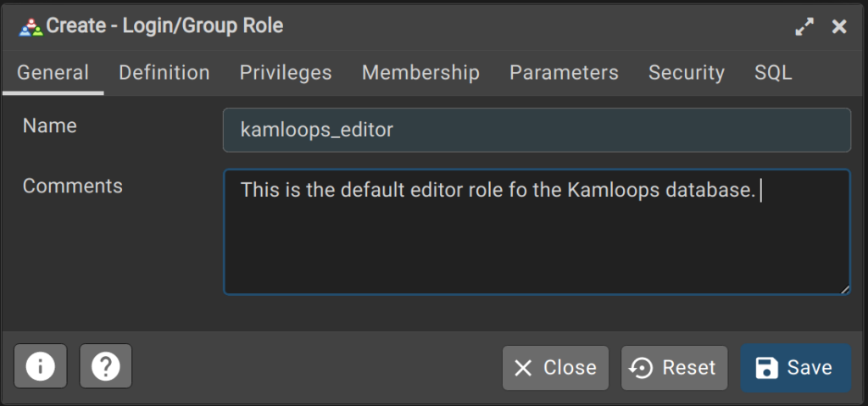Click the Name field containing kamloops_editor
The height and width of the screenshot is (406, 868).
coord(537,131)
